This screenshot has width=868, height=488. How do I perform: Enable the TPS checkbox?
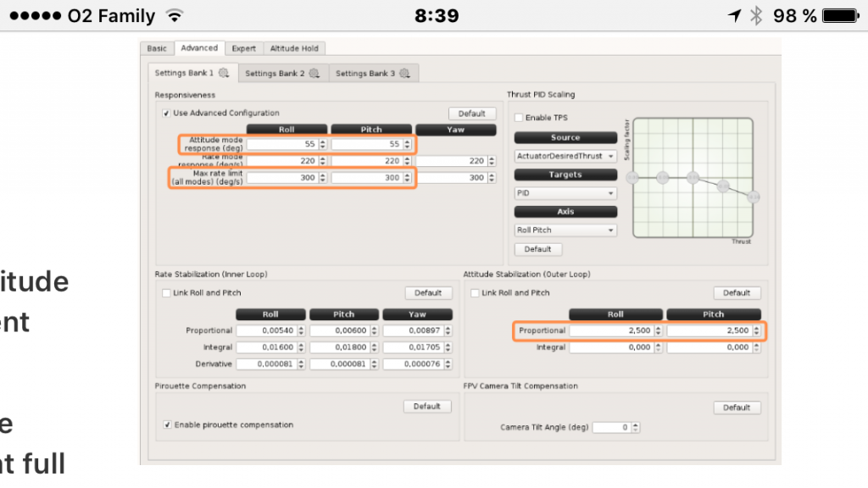(519, 118)
